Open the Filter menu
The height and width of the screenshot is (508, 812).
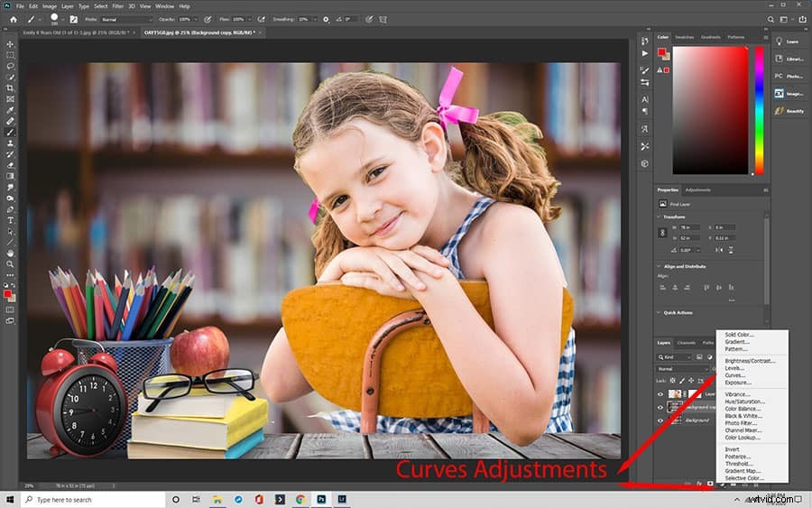(118, 6)
